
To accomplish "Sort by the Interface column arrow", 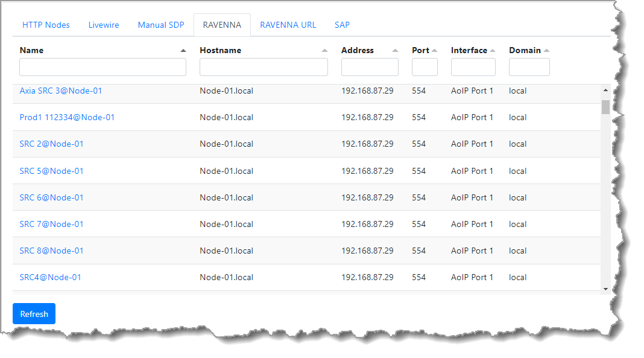I will pyautogui.click(x=493, y=51).
